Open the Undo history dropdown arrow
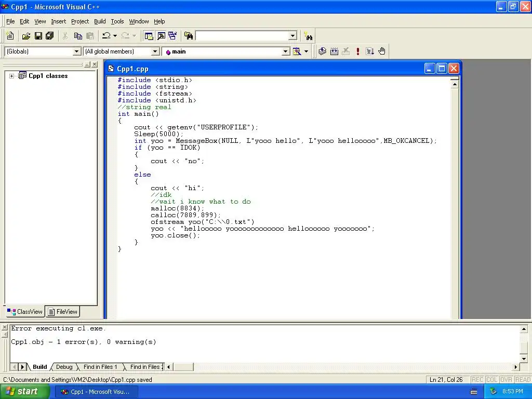 (115, 36)
